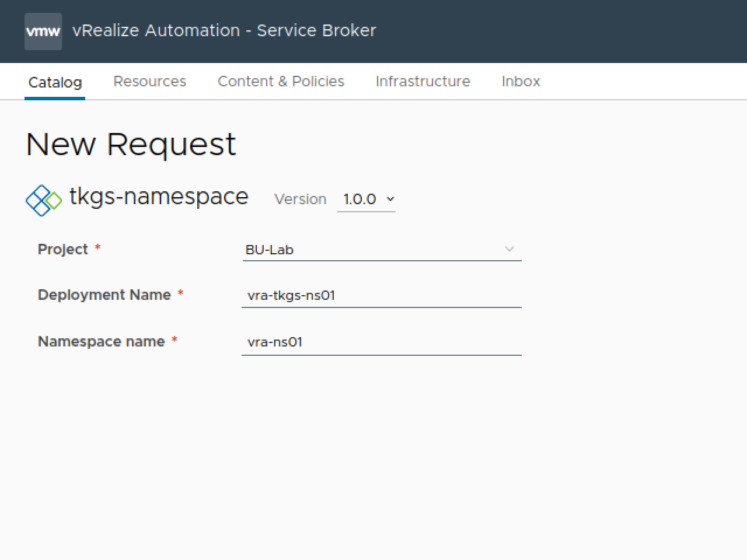Click the Project field label

(62, 249)
